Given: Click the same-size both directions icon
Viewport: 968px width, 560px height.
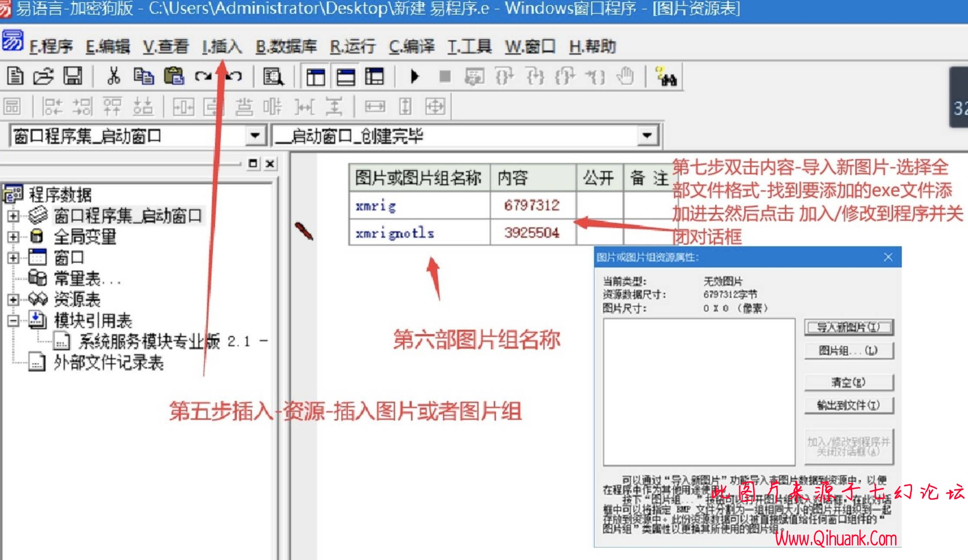Looking at the screenshot, I should tap(435, 106).
